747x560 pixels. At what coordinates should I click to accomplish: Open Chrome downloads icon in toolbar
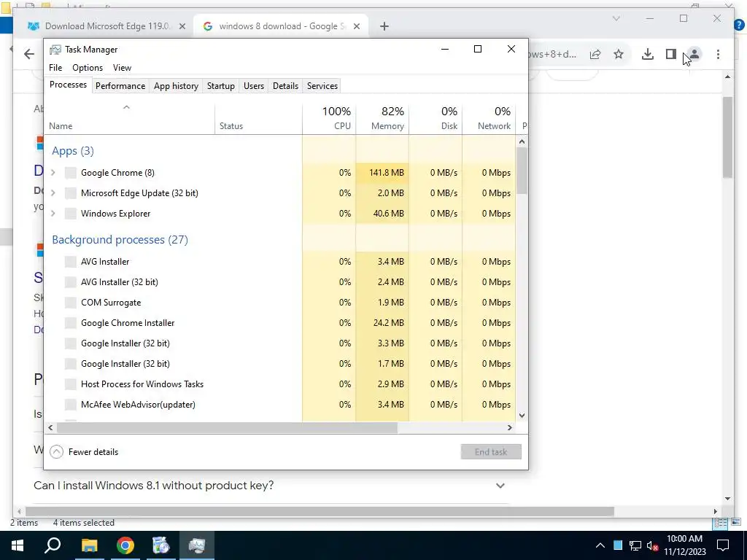point(648,54)
